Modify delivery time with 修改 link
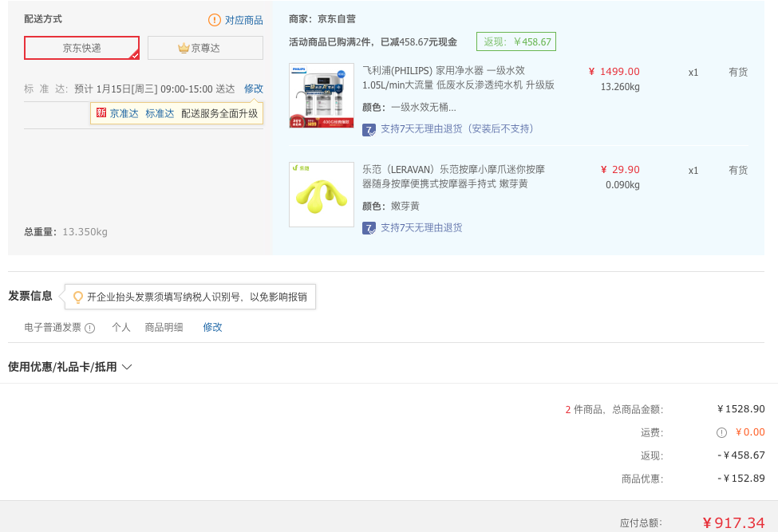Screen dimensions: 778x532 coord(254,89)
